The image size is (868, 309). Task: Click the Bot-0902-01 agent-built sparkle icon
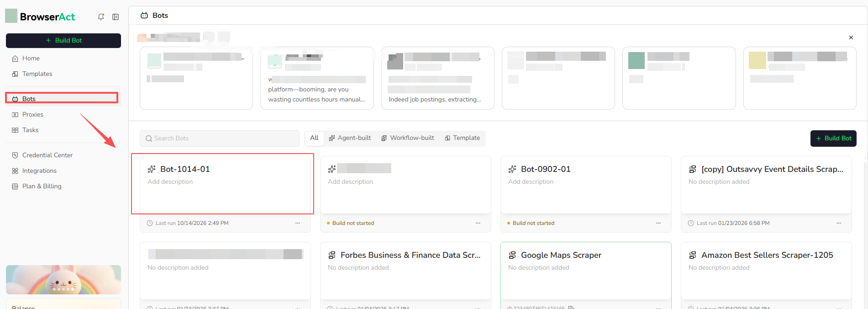pos(512,169)
